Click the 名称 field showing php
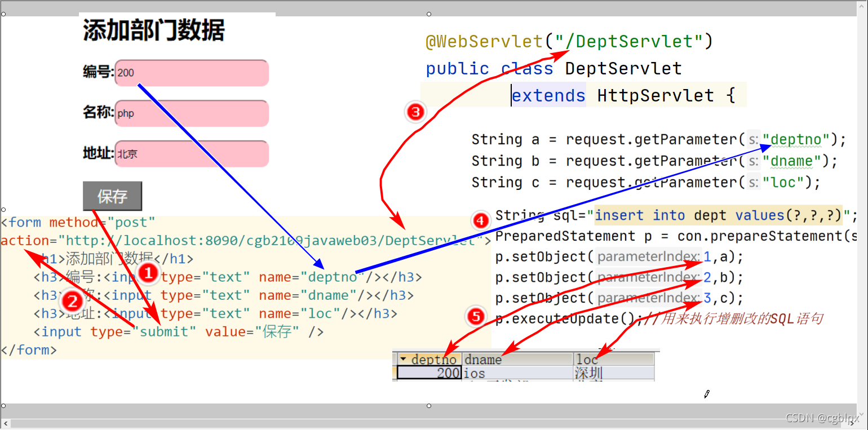The image size is (868, 430). 191,113
